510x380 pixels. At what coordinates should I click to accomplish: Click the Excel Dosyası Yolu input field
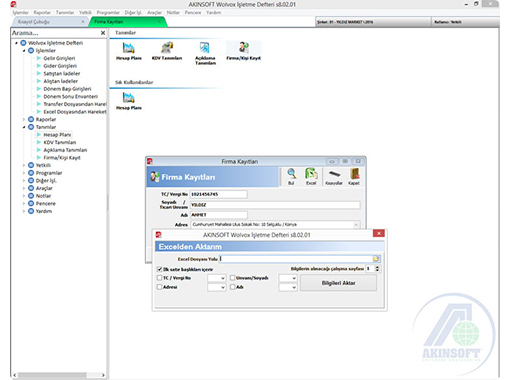(x=296, y=259)
